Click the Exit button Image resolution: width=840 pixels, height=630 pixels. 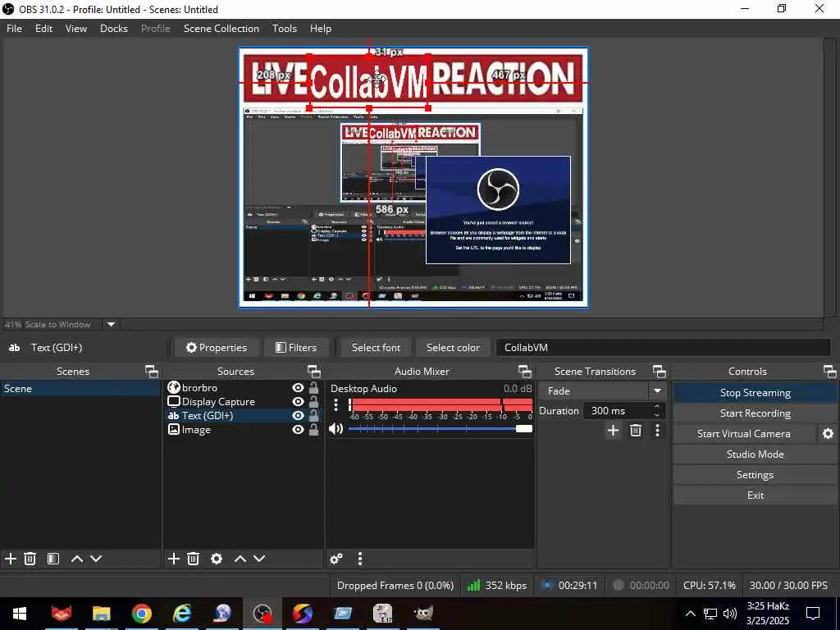755,495
